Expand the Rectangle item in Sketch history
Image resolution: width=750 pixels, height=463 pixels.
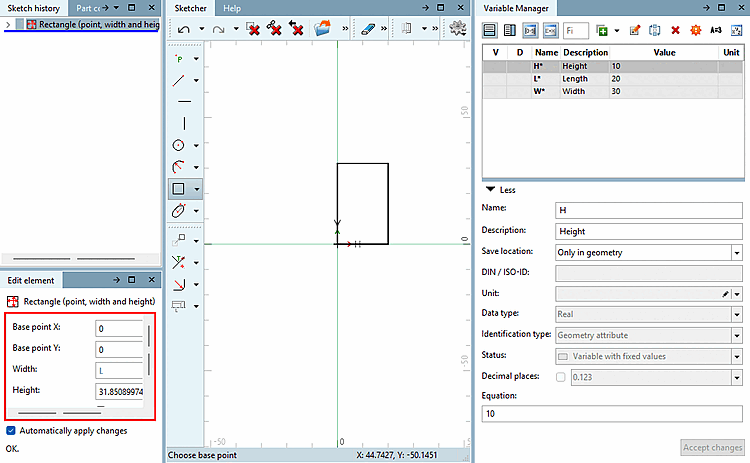tap(8, 24)
